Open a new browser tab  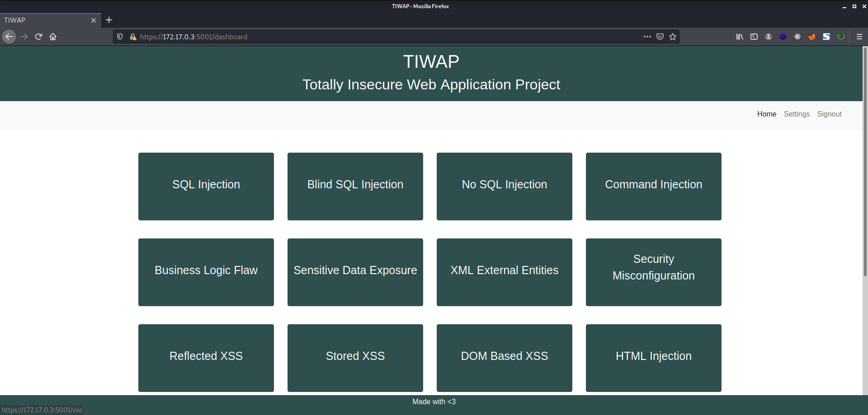109,20
